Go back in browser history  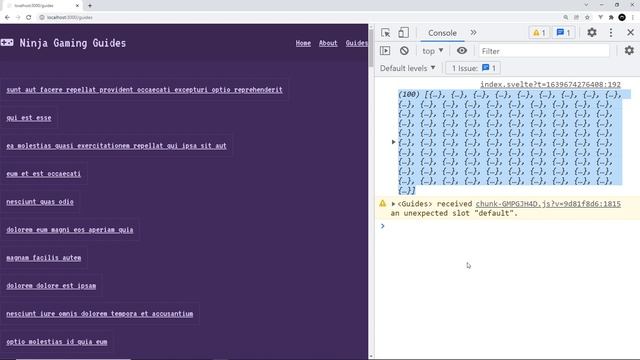click(x=7, y=17)
